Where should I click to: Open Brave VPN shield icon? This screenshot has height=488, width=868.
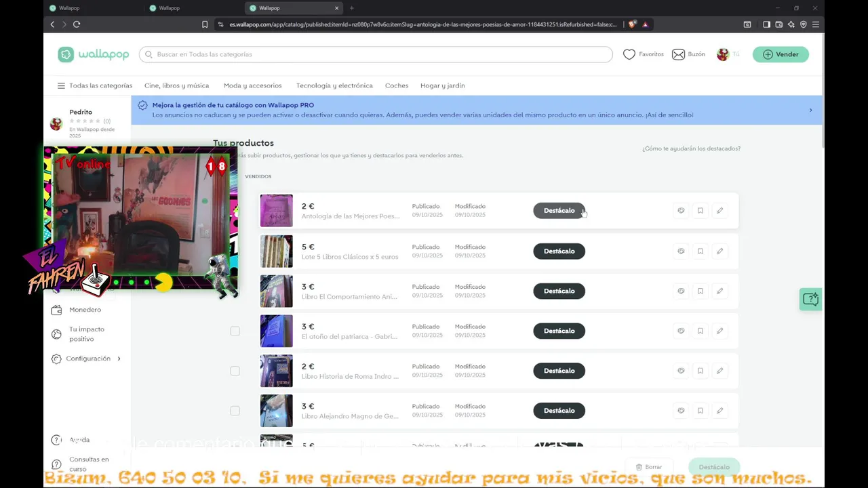(x=804, y=24)
